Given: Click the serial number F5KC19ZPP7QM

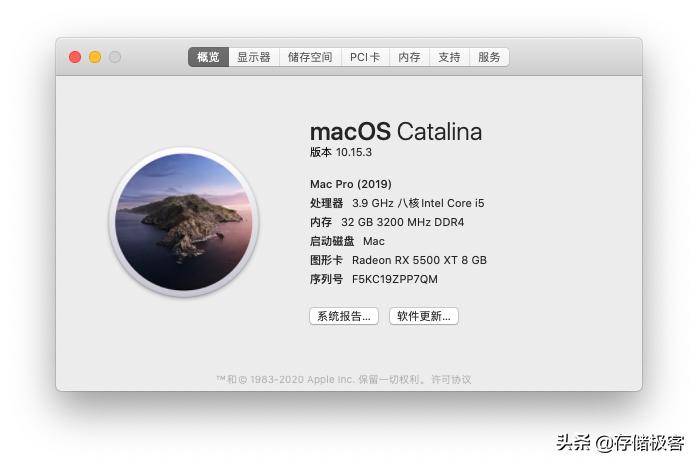Looking at the screenshot, I should coord(395,279).
